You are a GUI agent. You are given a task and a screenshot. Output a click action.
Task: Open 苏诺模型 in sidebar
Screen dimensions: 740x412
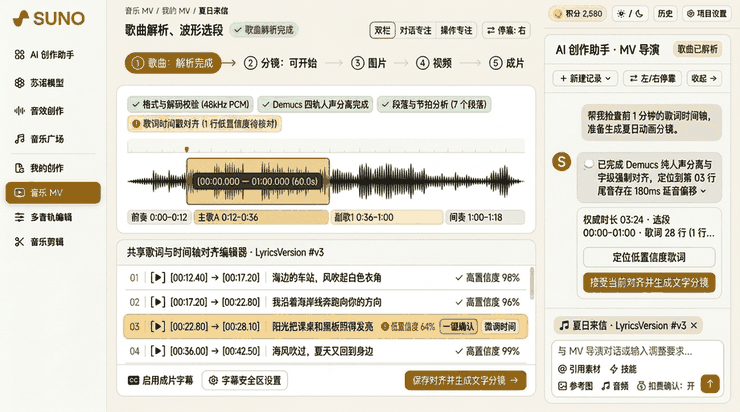click(x=40, y=83)
